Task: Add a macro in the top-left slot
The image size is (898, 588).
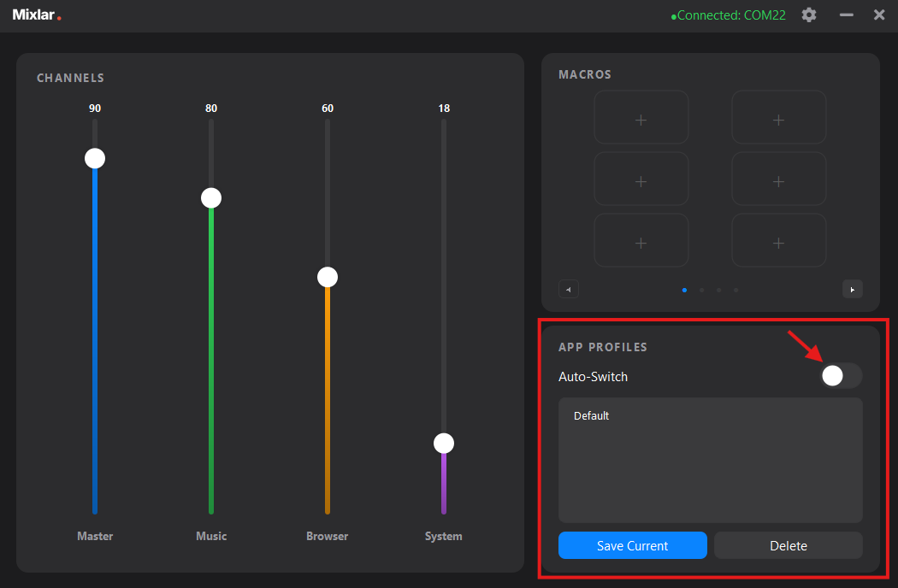Action: (641, 117)
